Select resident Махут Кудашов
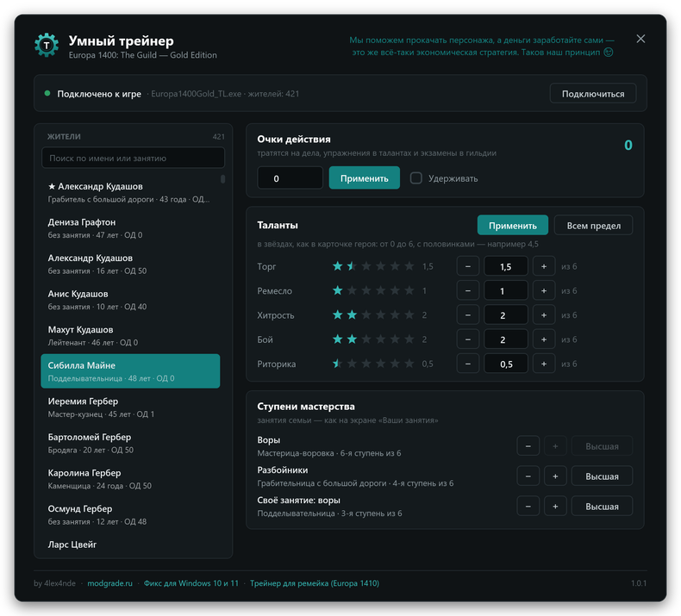The width and height of the screenshot is (681, 616). click(130, 335)
